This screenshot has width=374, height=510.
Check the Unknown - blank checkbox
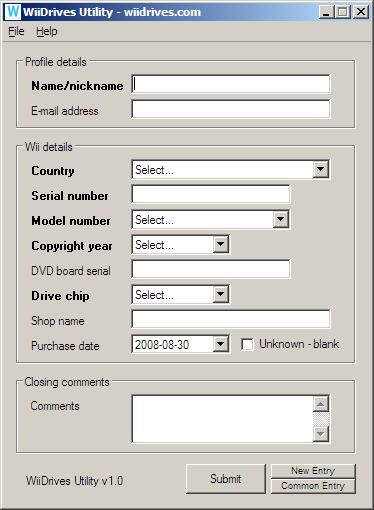point(247,344)
